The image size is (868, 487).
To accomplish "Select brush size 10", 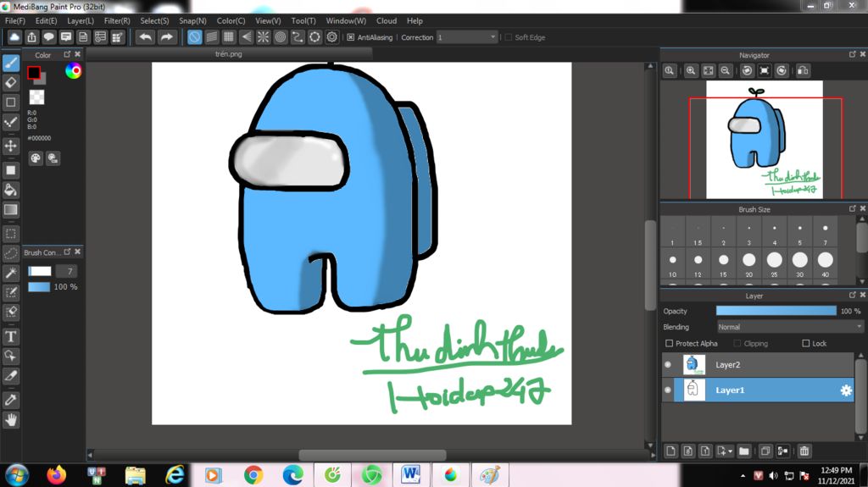I will pyautogui.click(x=672, y=263).
